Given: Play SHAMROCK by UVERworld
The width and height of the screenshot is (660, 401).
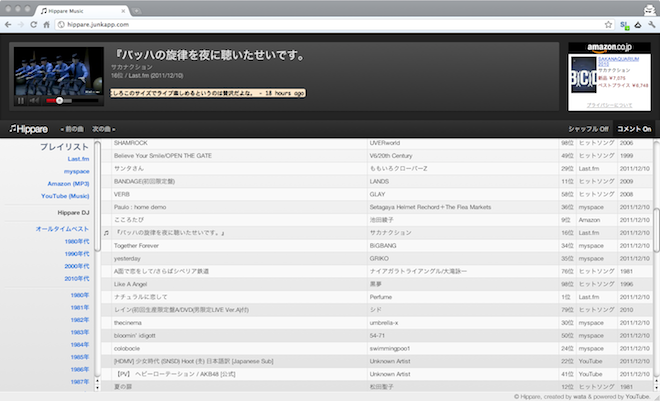Looking at the screenshot, I should coord(377,143).
